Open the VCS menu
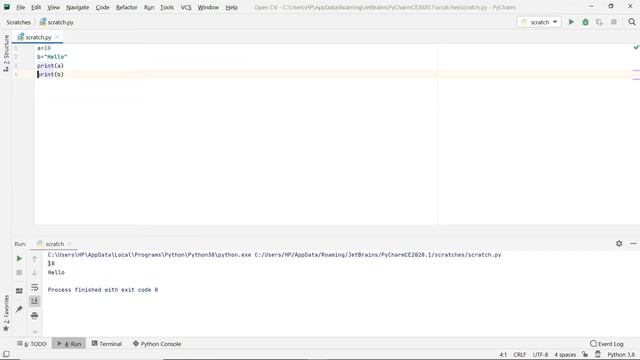 pos(186,7)
